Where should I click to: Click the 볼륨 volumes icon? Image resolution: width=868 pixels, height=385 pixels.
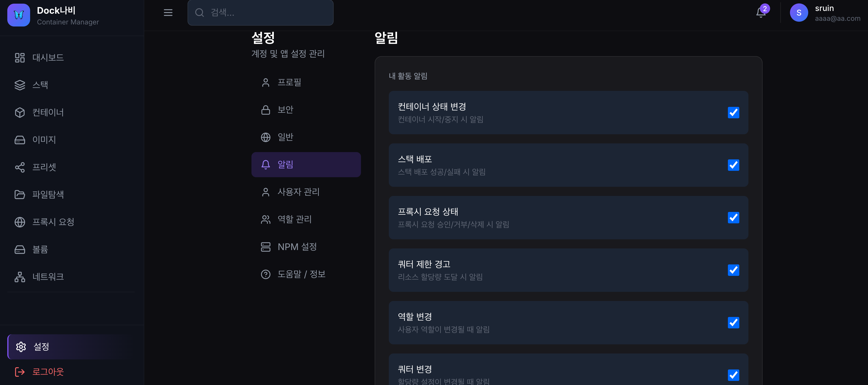pos(20,249)
